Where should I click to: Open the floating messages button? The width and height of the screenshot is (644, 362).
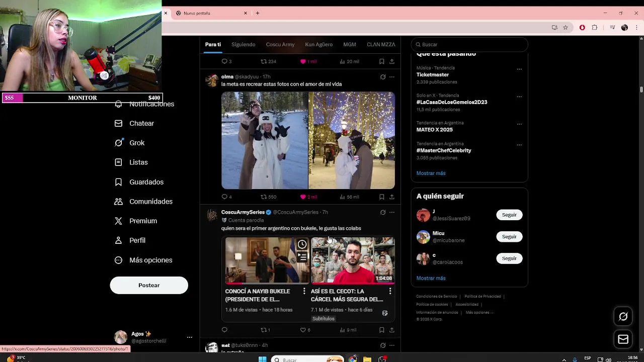point(623,339)
